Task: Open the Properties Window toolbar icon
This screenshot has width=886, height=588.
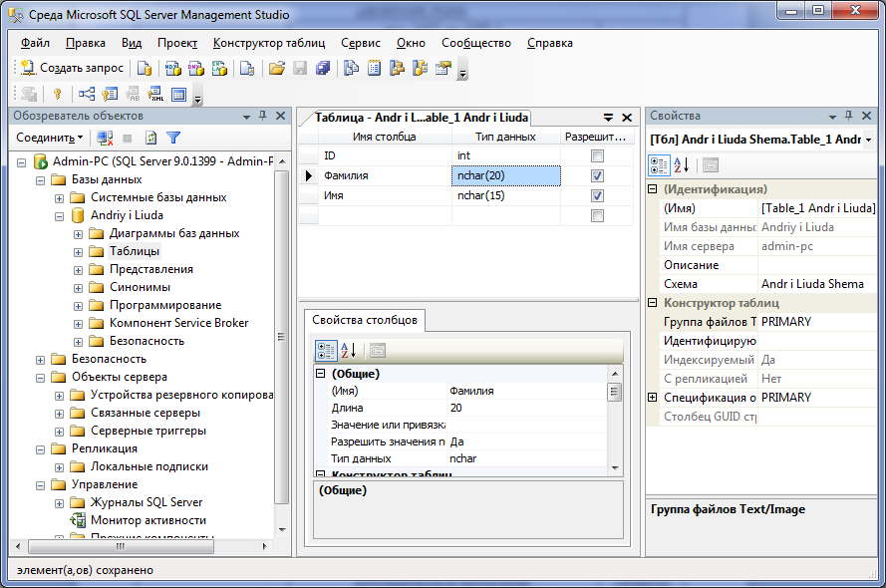Action: pos(444,69)
